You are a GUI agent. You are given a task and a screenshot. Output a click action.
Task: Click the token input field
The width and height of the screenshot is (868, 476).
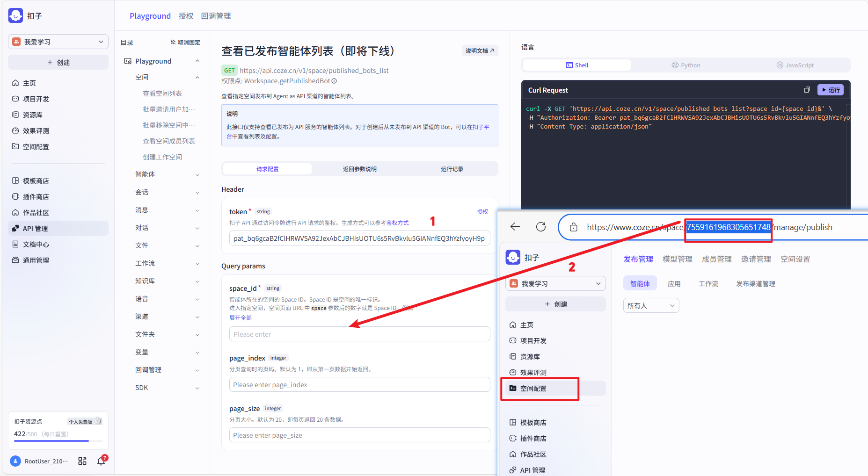point(359,238)
